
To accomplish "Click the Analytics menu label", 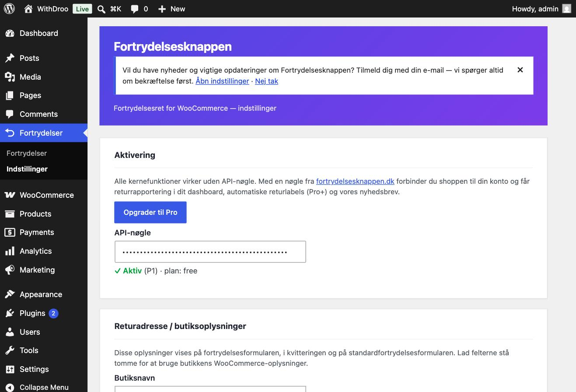I will (36, 251).
